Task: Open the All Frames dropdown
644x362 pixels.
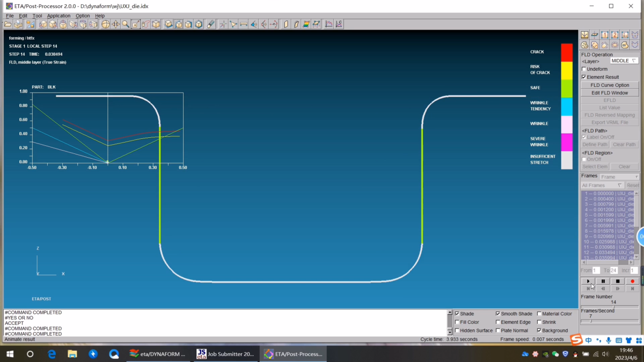Action: 603,185
